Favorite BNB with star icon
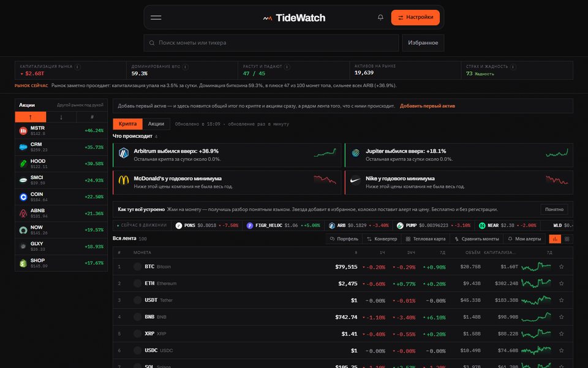Viewport: 588px width, 368px height. click(x=562, y=317)
